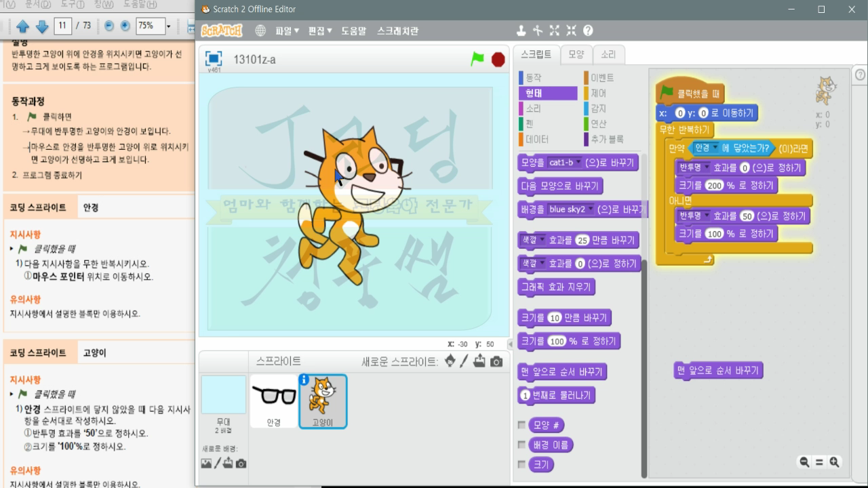Open block help question mark tool
This screenshot has width=868, height=488.
588,30
